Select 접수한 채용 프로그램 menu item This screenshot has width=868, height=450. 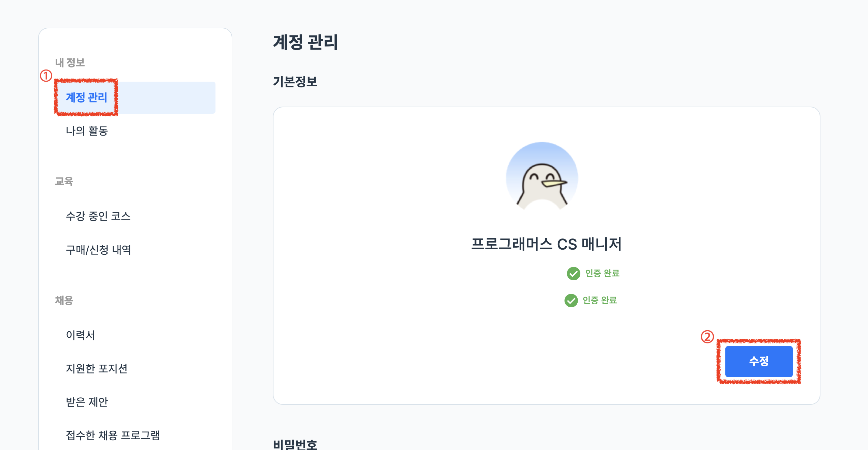(x=113, y=435)
